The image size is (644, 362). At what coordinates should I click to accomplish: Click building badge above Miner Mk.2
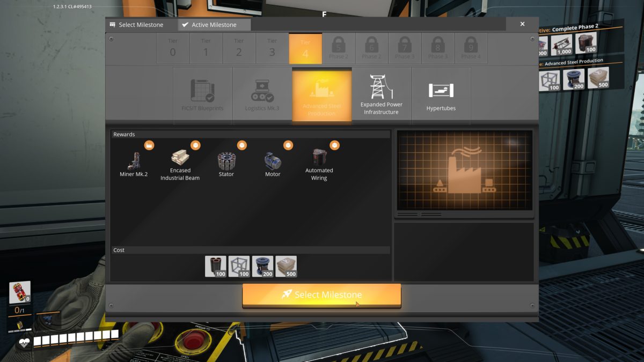click(x=149, y=145)
